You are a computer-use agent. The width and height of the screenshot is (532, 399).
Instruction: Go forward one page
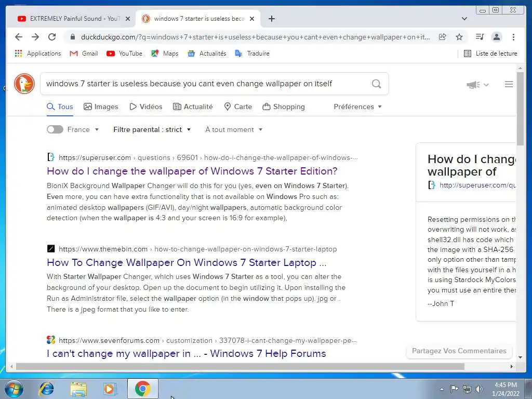click(35, 37)
